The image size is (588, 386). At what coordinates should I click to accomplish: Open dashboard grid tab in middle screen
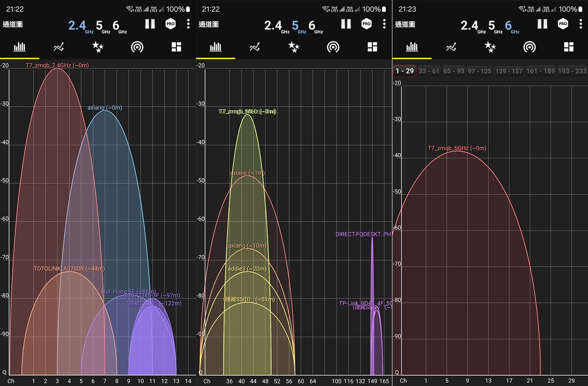(372, 47)
